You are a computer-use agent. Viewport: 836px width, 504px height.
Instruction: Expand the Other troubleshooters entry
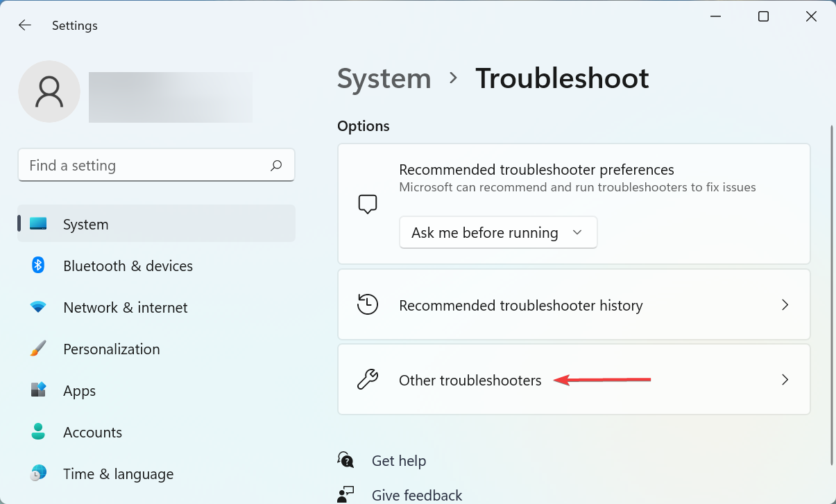(574, 379)
